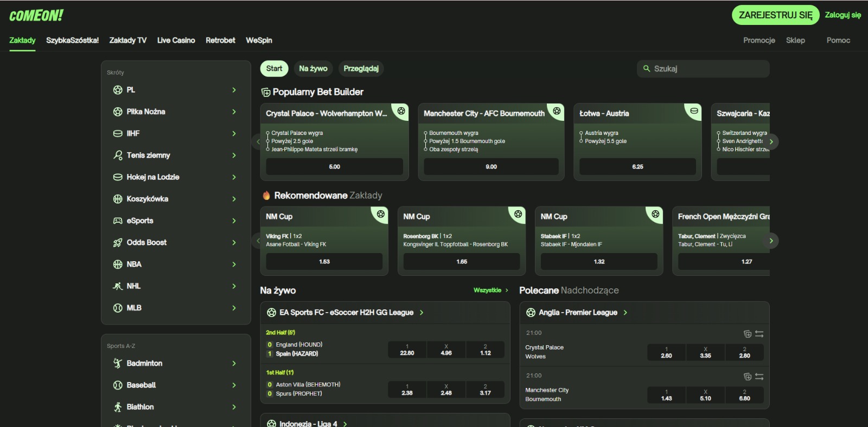Click the NBA basketball icon
The height and width of the screenshot is (427, 868).
click(x=118, y=264)
